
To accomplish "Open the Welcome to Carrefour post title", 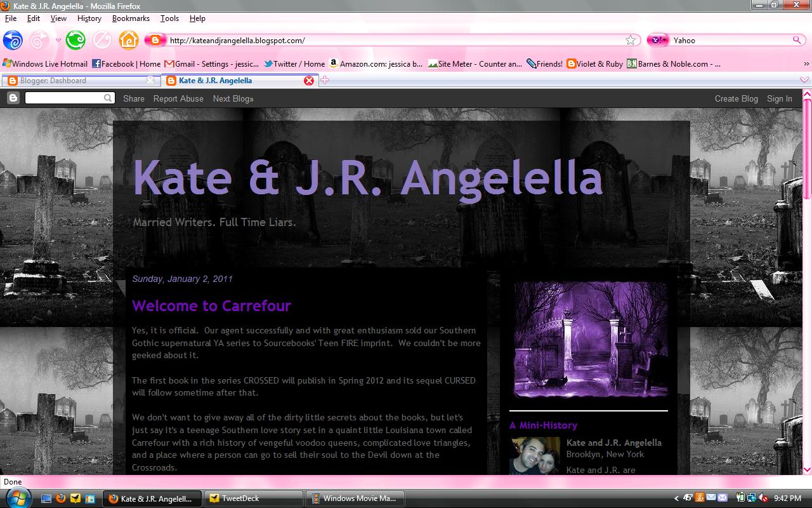I will coord(211,305).
